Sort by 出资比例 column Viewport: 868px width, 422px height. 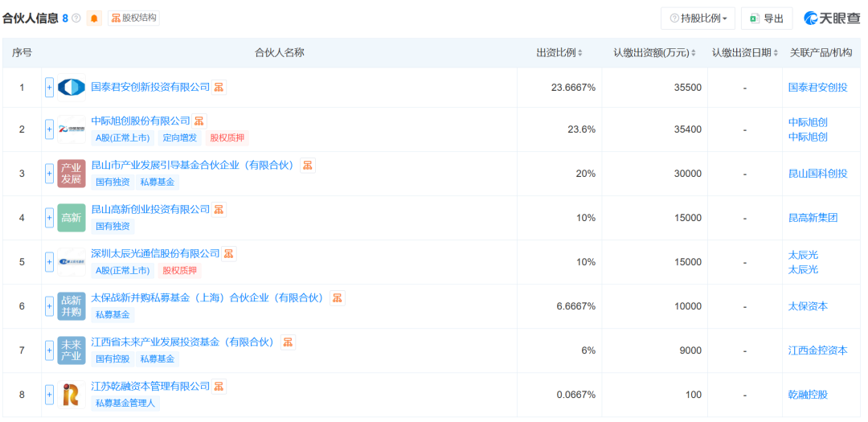pyautogui.click(x=560, y=53)
